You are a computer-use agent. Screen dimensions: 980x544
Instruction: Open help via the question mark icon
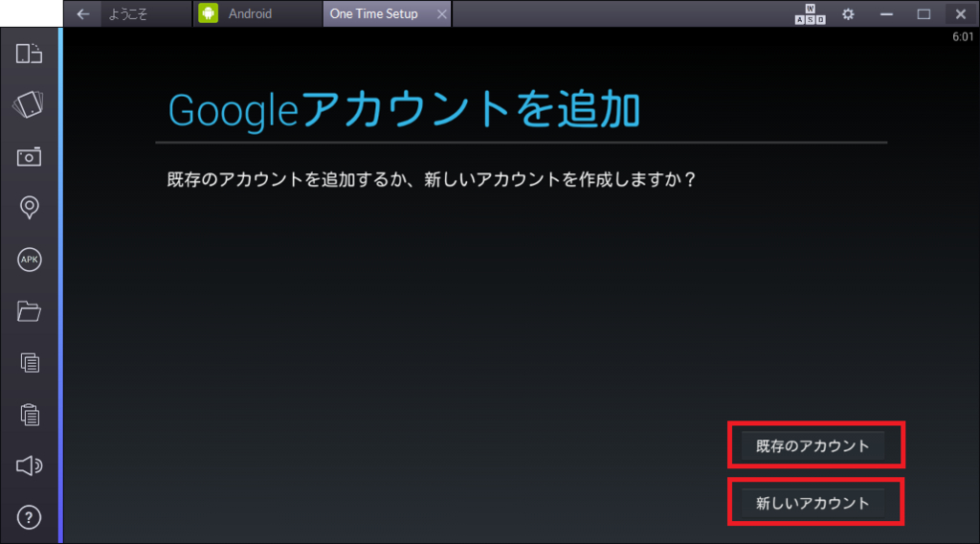pos(29,517)
